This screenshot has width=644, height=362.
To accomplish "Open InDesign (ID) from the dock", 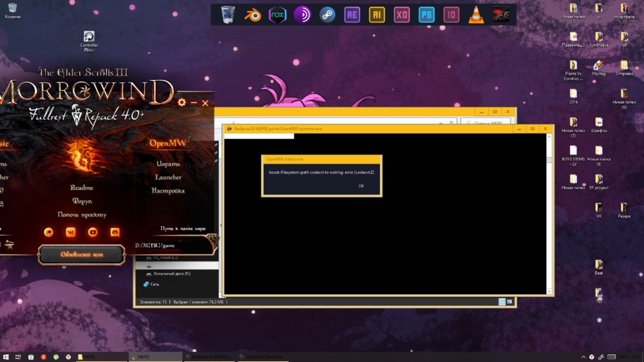I will pyautogui.click(x=451, y=15).
